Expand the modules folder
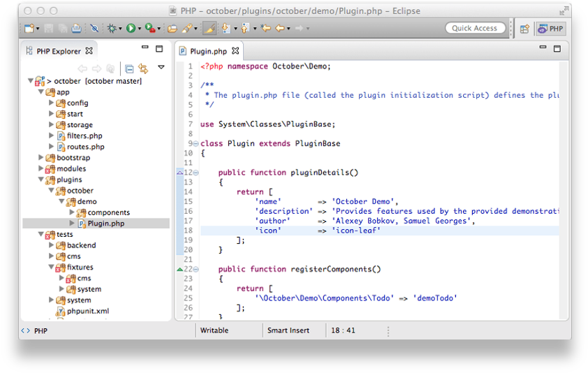 tap(41, 168)
